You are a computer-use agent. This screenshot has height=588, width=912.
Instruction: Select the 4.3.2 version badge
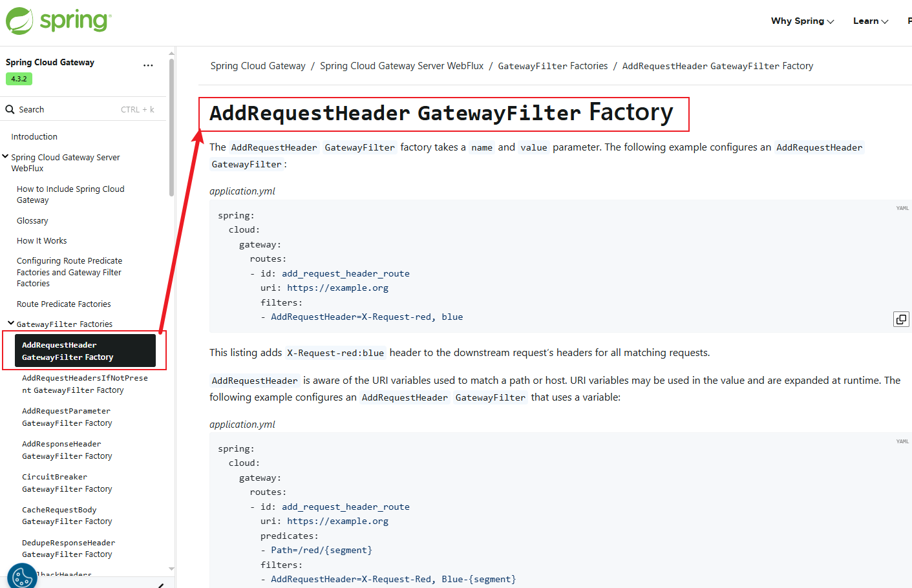coord(19,79)
